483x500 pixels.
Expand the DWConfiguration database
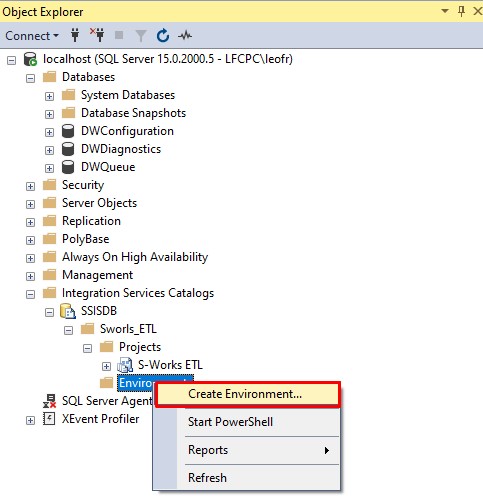coord(49,132)
